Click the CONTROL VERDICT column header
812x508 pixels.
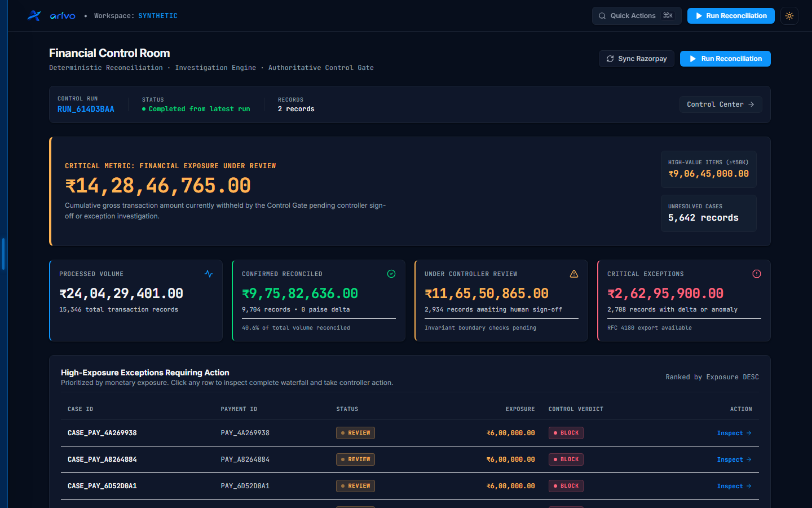pos(576,409)
